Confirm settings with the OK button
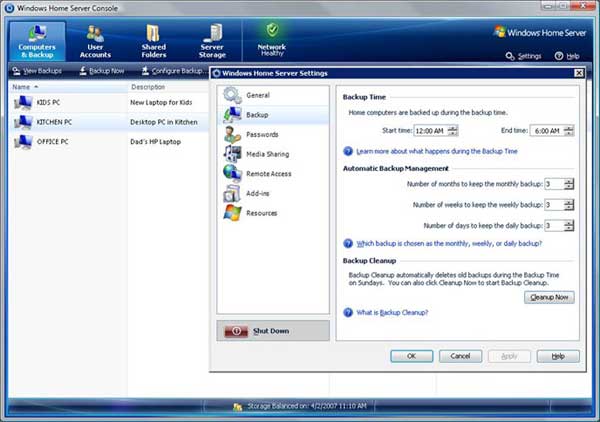Image resolution: width=600 pixels, height=422 pixels. click(412, 356)
